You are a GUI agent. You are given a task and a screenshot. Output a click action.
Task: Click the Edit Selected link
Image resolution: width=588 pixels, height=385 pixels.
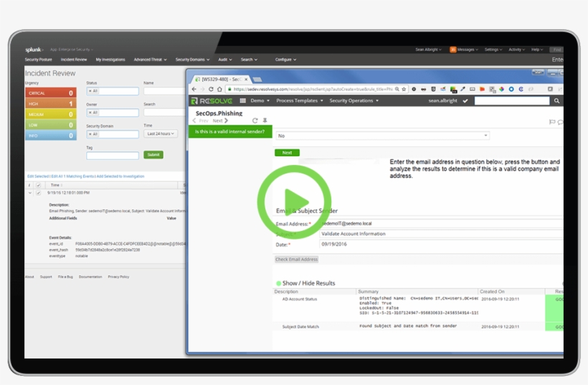tap(38, 176)
